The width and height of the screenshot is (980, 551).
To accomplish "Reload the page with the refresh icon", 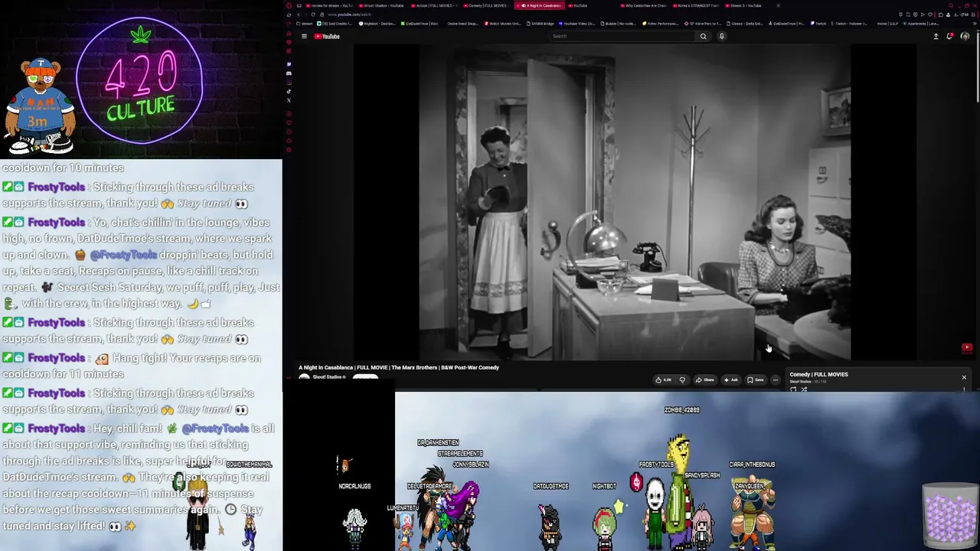I will (314, 15).
